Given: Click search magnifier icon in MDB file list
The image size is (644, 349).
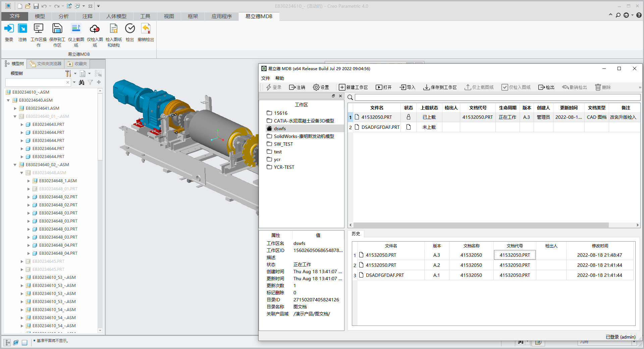Looking at the screenshot, I should coord(350,97).
